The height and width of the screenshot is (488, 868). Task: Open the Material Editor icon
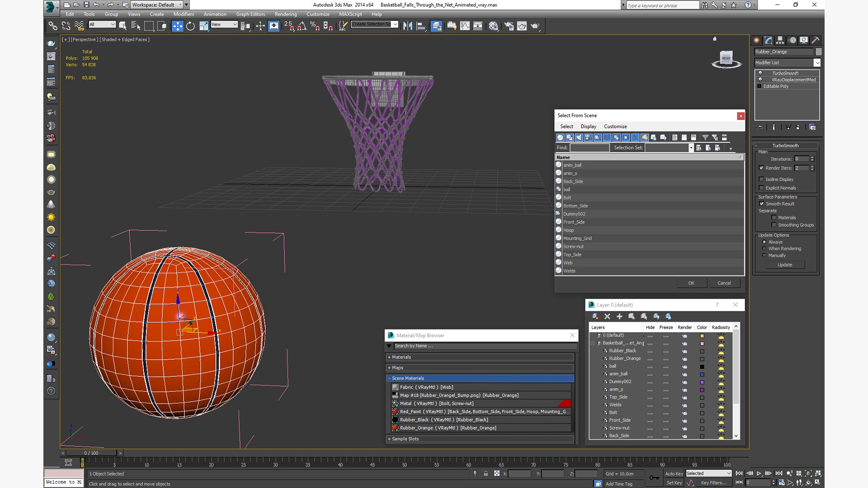(x=493, y=26)
